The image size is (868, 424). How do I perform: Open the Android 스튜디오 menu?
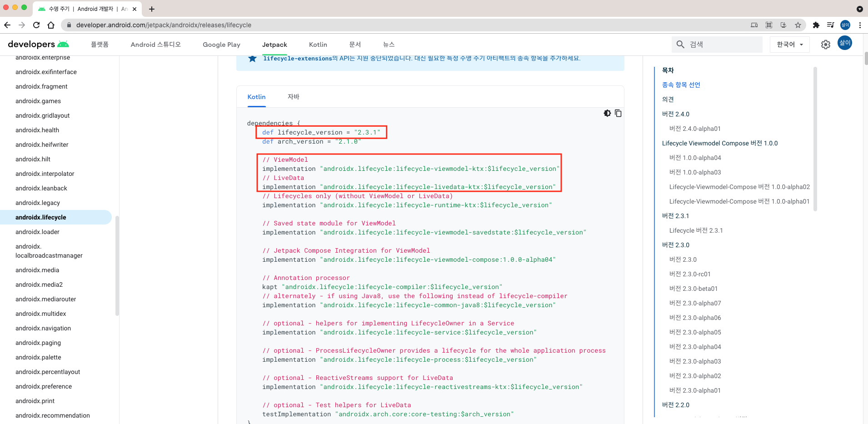(156, 45)
